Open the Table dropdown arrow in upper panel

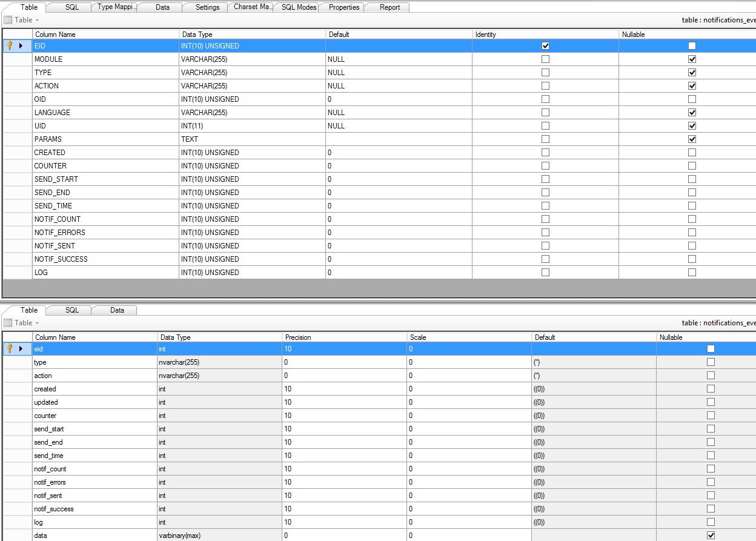[38, 20]
